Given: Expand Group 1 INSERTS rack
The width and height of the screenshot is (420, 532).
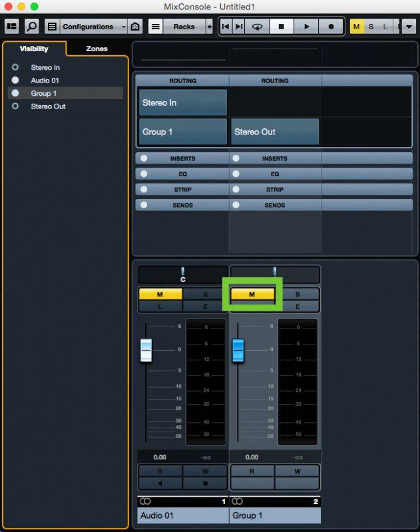Looking at the screenshot, I should coord(275,158).
